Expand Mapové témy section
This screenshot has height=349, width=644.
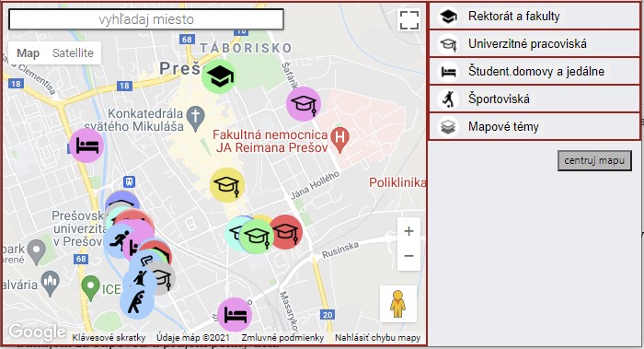pos(535,126)
